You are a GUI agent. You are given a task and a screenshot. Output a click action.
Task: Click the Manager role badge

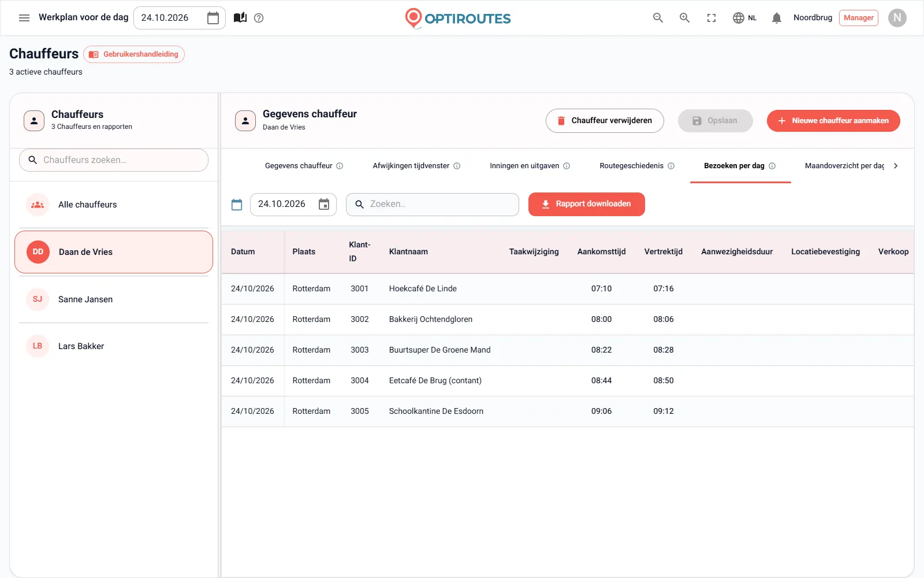coord(858,18)
